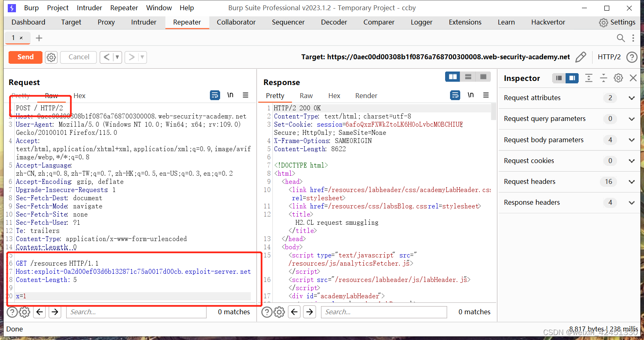644x340 pixels.
Task: Toggle word wrap in response pane
Action: tap(455, 95)
